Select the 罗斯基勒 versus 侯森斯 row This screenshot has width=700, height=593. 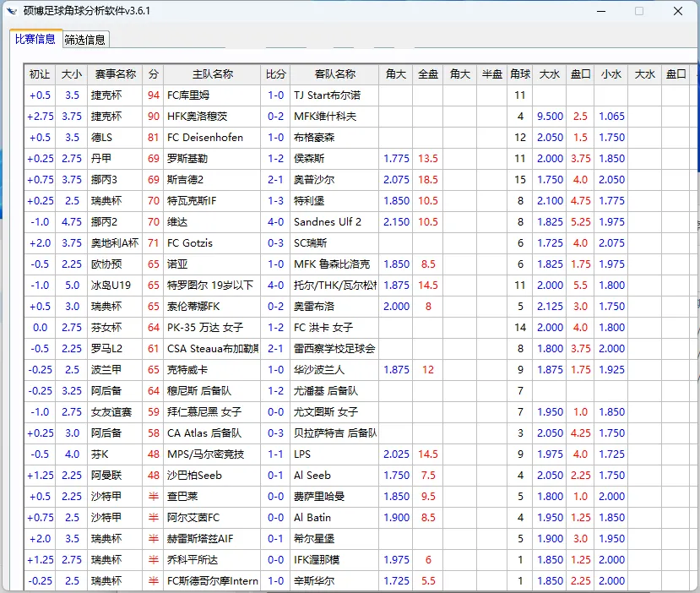pyautogui.click(x=253, y=158)
